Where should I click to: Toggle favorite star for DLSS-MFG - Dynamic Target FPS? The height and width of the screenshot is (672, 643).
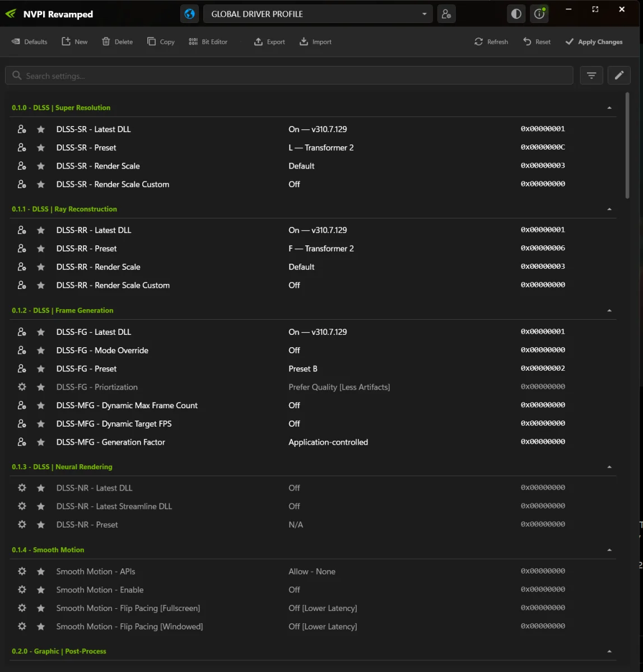click(x=41, y=424)
